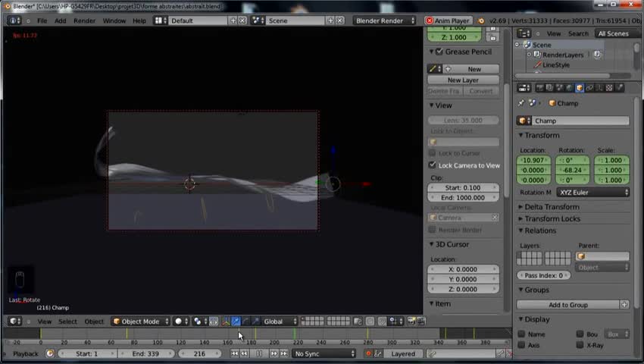The image size is (644, 364).
Task: Switch to the Render properties tab icon
Action: [539, 88]
